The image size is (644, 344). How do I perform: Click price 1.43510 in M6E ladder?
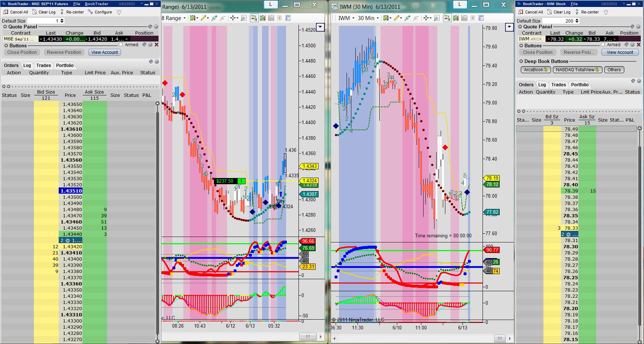71,191
